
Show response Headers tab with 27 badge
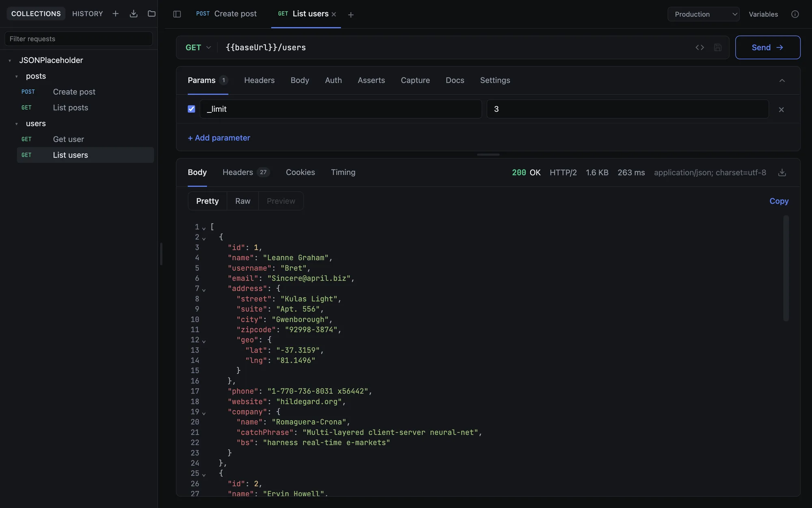click(x=246, y=172)
